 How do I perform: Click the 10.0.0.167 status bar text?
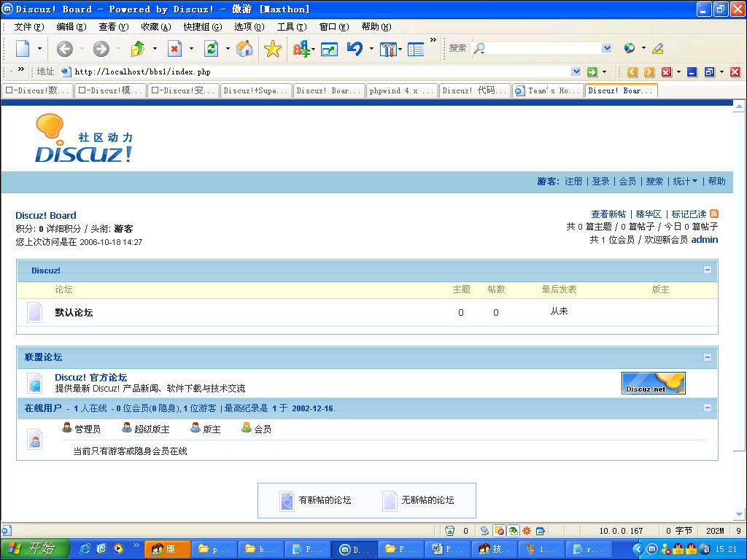point(621,531)
